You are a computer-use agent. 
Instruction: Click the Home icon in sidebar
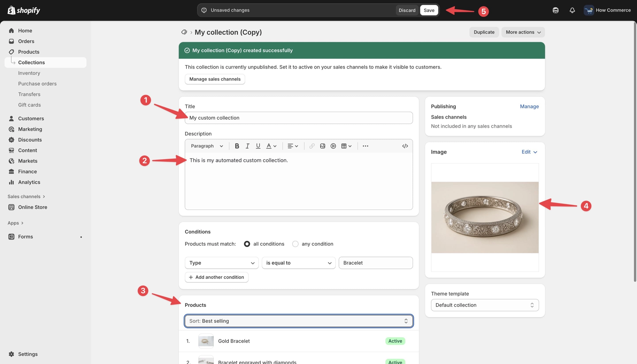click(11, 30)
